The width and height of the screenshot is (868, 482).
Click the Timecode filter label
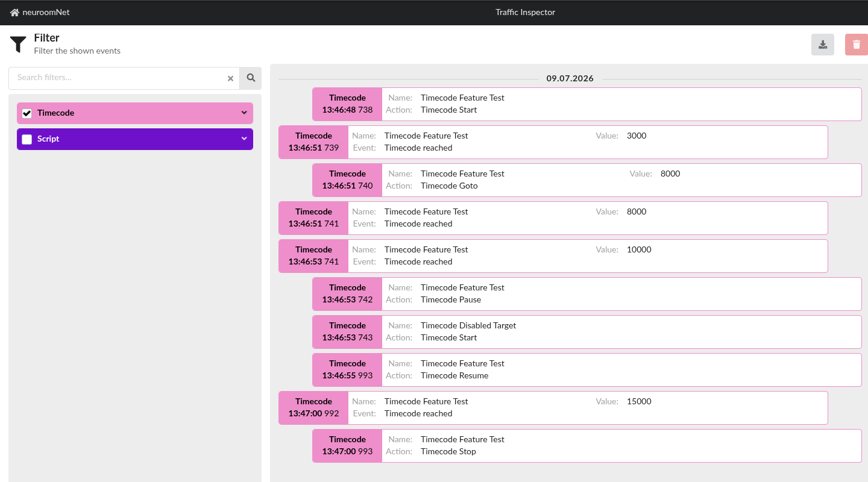click(55, 113)
